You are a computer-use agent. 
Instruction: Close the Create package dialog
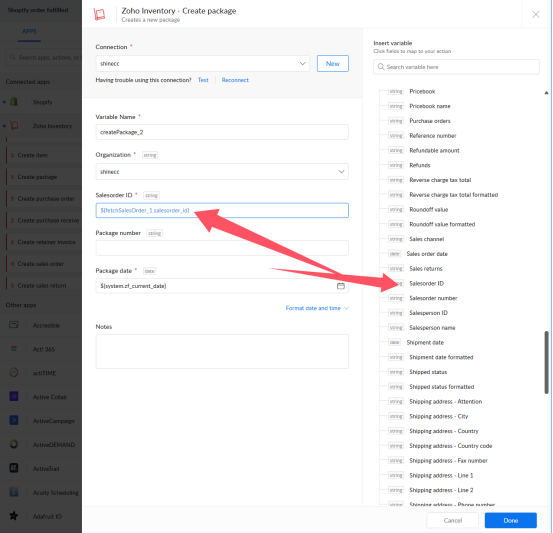pyautogui.click(x=535, y=14)
